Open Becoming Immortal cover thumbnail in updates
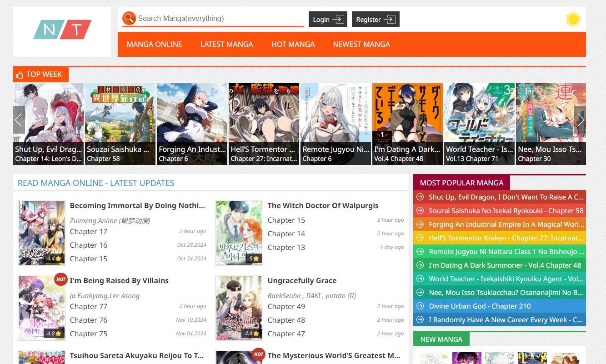This screenshot has height=364, width=606. 41,233
